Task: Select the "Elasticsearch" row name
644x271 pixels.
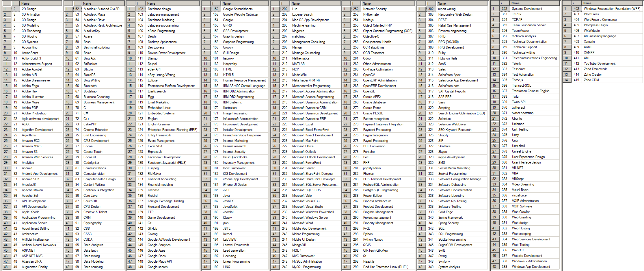Action: tap(173, 91)
